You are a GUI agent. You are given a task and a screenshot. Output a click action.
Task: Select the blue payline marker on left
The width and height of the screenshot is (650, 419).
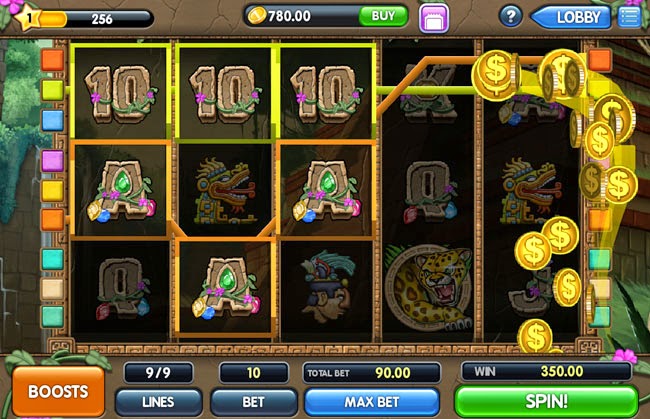point(53,120)
